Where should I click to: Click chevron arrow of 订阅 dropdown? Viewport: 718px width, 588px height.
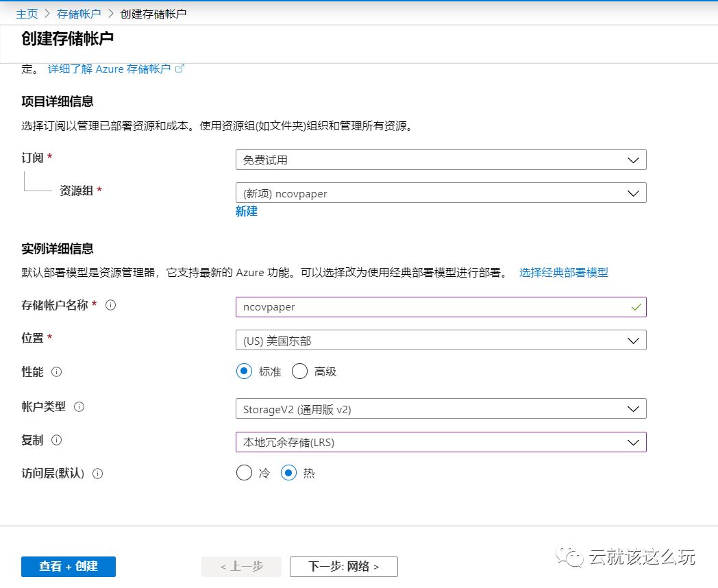pos(633,160)
